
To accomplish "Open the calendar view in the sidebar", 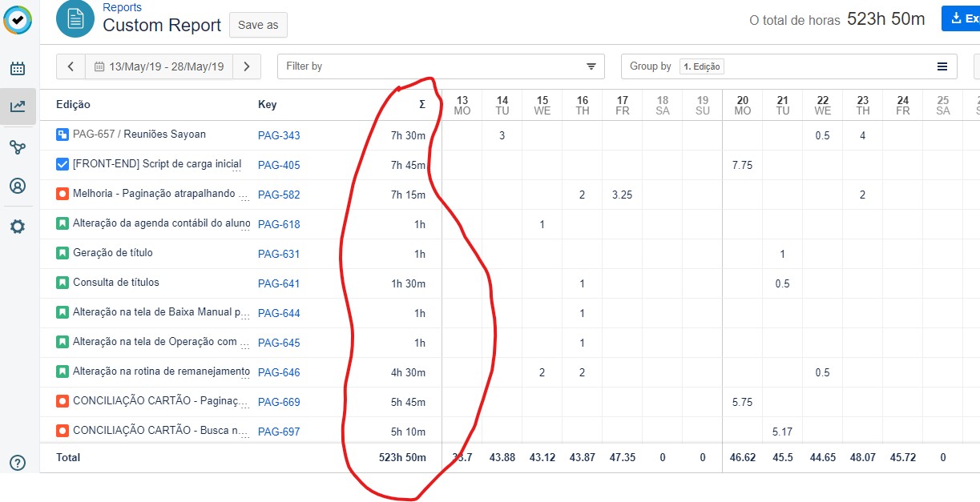I will coord(18,69).
